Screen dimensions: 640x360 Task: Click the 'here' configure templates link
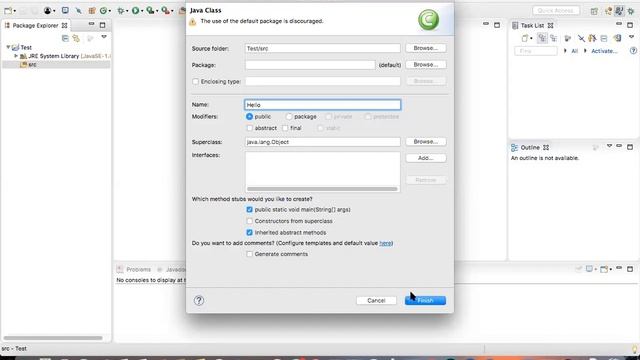385,243
